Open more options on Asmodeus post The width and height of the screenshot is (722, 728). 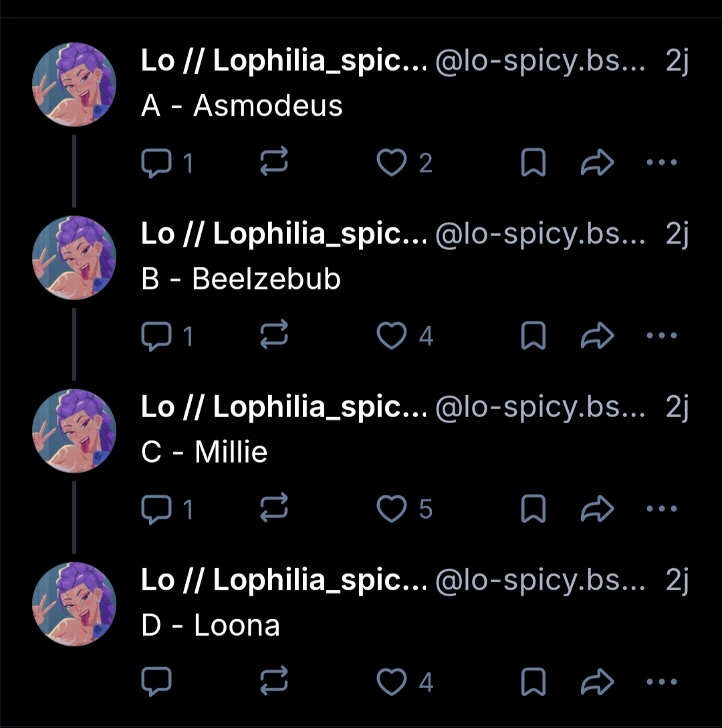(662, 162)
